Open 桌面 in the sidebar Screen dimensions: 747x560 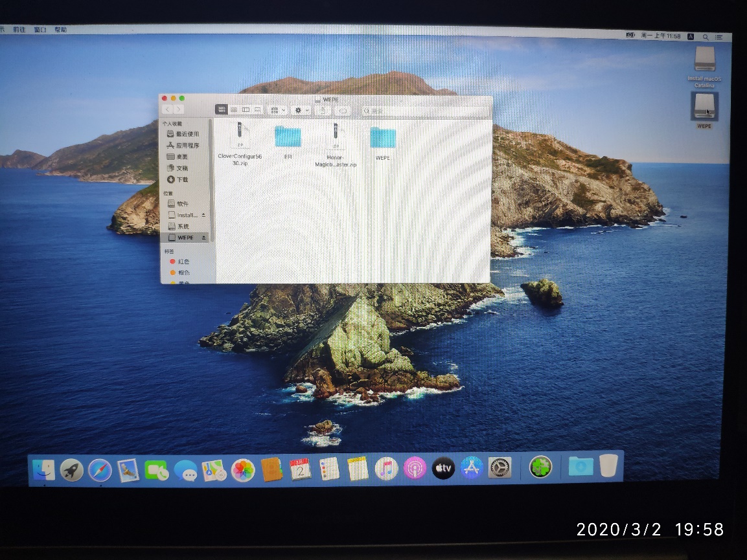pyautogui.click(x=183, y=157)
